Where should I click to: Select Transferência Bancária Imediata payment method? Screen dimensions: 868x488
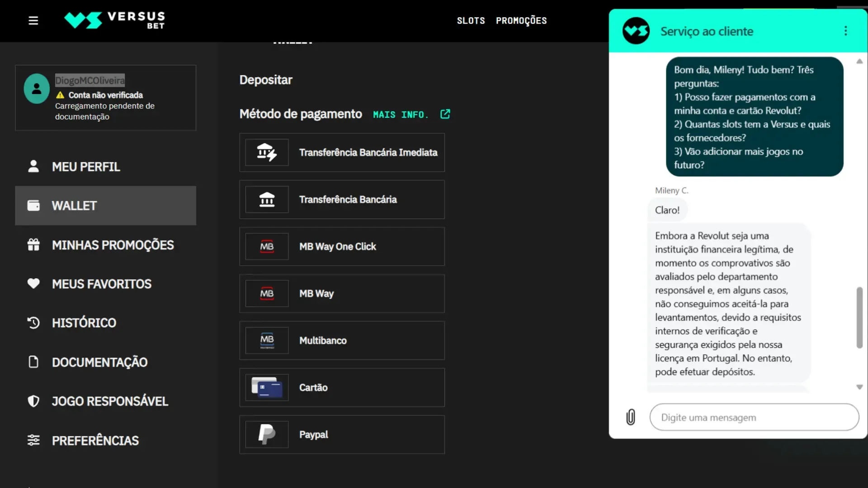342,152
